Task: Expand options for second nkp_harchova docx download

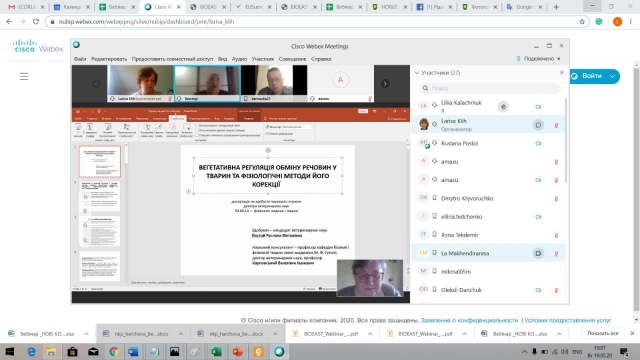Action: tap(276, 334)
